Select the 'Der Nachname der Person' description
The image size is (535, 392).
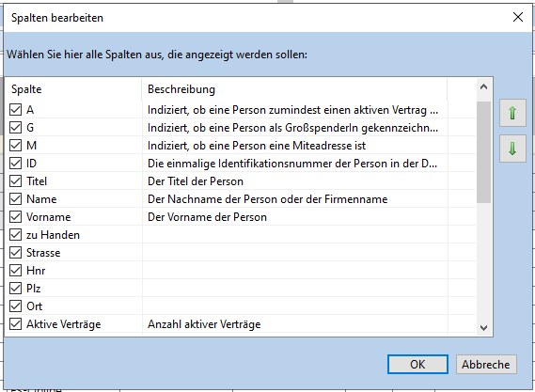coord(267,199)
